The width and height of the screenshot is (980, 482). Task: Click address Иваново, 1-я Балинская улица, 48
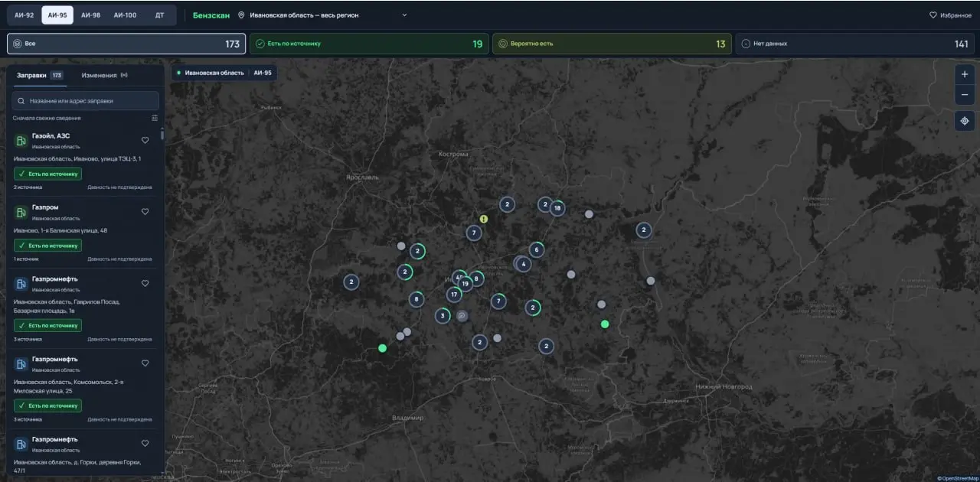click(x=60, y=230)
